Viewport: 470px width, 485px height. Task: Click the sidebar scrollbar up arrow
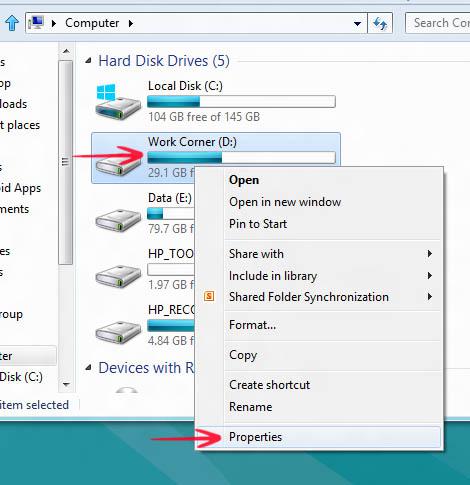click(x=66, y=51)
